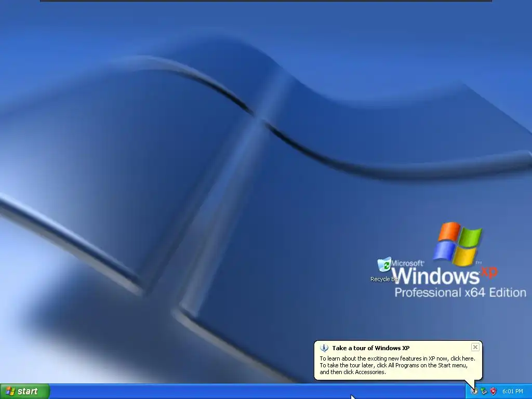The height and width of the screenshot is (399, 532).
Task: Open the red Security Center shield icon
Action: (x=494, y=391)
